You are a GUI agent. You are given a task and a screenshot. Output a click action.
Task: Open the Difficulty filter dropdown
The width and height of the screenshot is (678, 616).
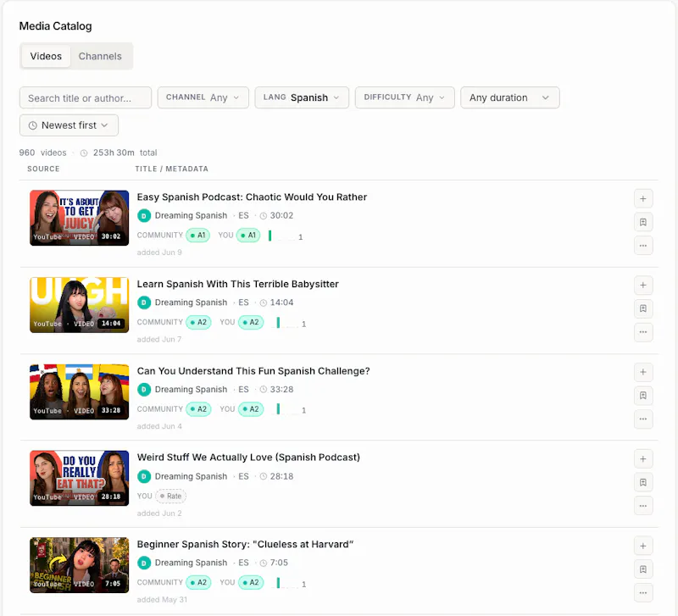405,97
